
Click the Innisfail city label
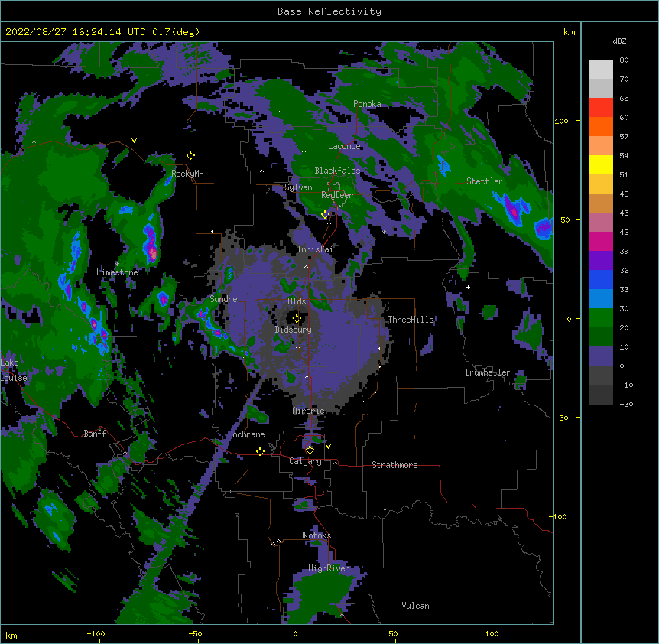tap(318, 249)
